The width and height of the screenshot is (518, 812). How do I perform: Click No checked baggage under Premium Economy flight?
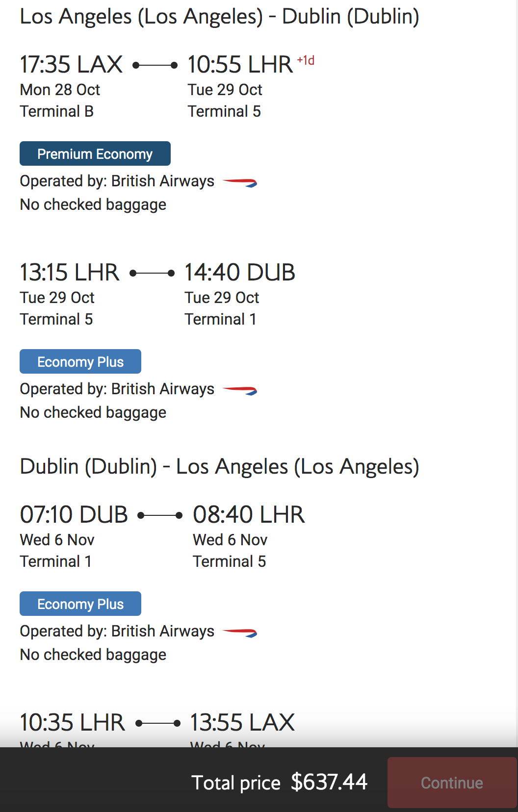coord(93,204)
